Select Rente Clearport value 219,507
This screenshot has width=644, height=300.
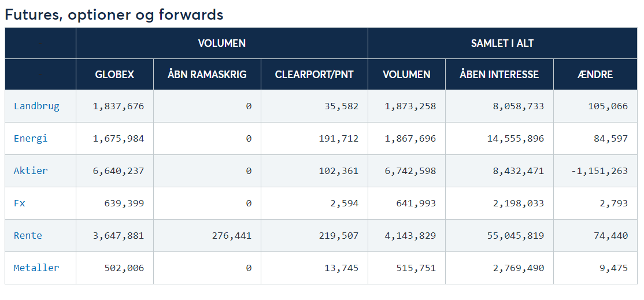click(339, 236)
